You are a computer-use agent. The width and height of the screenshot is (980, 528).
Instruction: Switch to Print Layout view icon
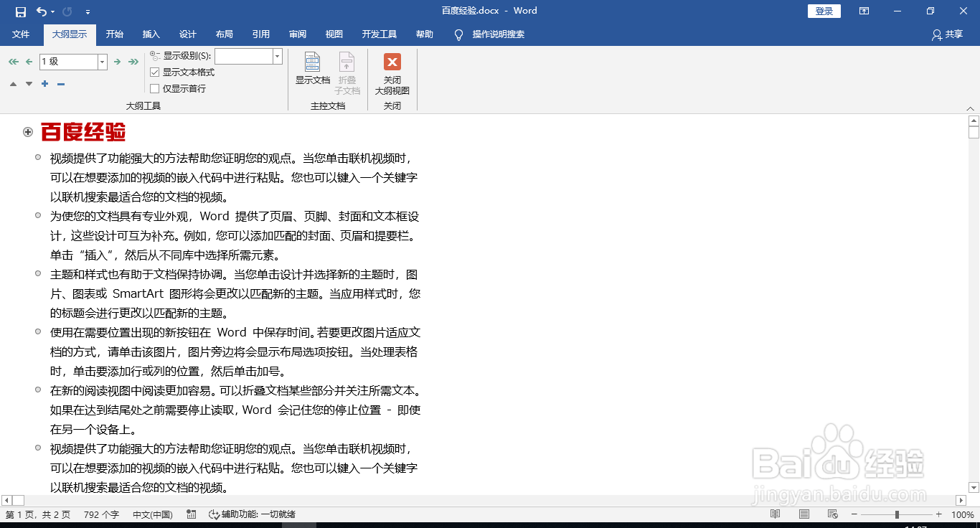click(804, 514)
